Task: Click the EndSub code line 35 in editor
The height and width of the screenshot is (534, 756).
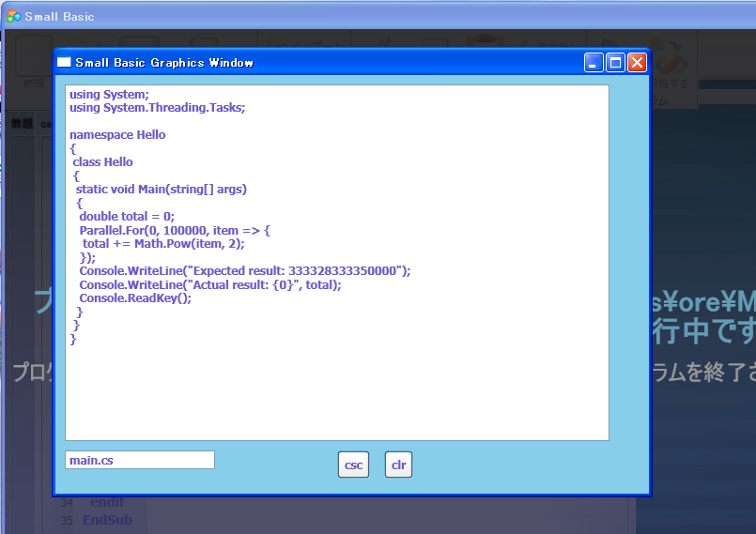Action: click(107, 520)
